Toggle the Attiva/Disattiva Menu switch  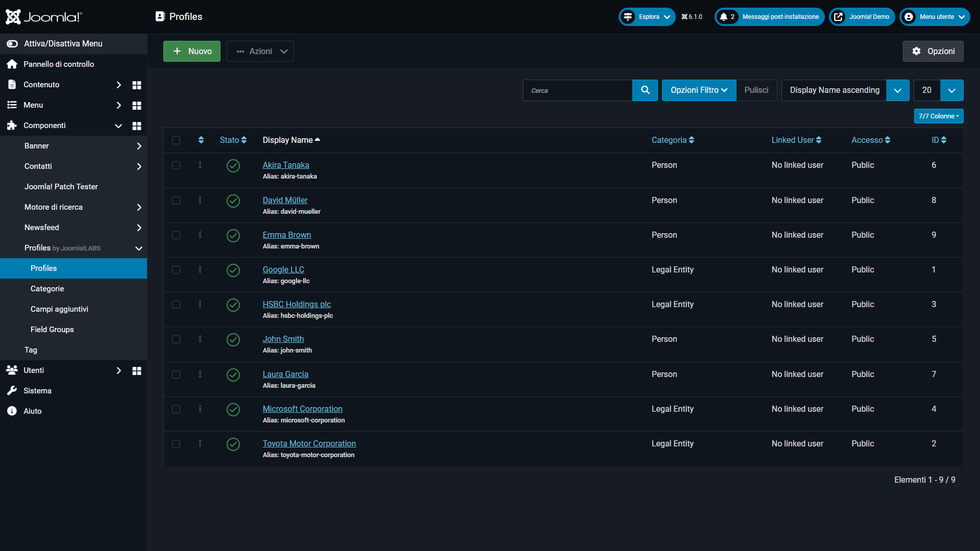pyautogui.click(x=12, y=44)
